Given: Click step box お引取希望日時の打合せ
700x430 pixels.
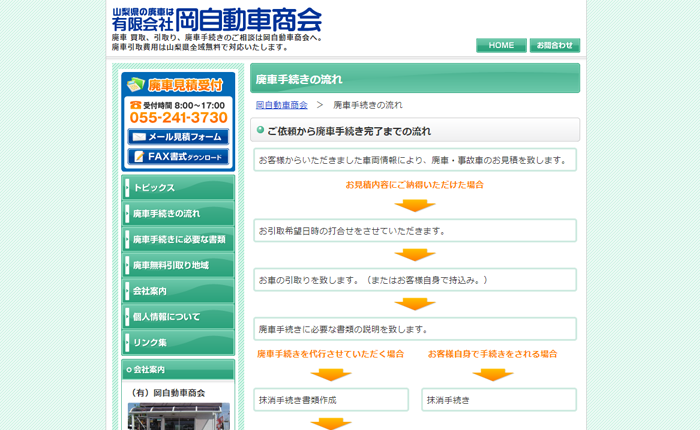Looking at the screenshot, I should pos(415,230).
